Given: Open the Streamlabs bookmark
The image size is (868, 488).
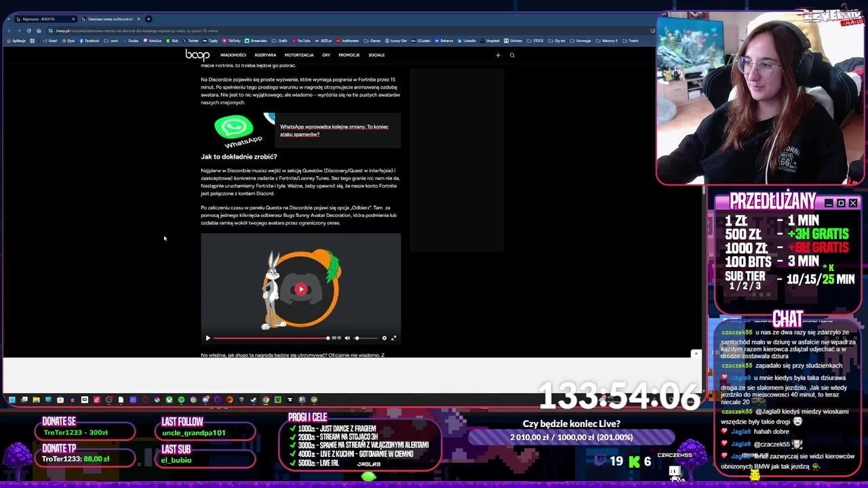Looking at the screenshot, I should (x=256, y=41).
